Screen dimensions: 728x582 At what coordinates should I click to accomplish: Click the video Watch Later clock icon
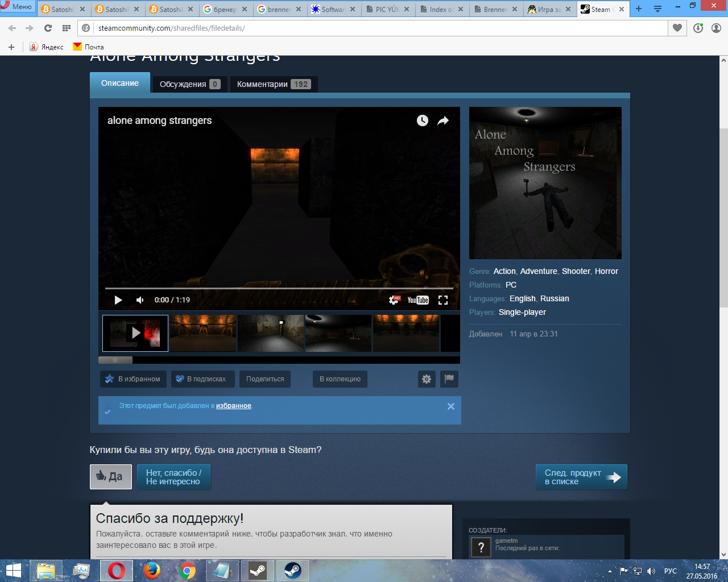click(x=423, y=120)
